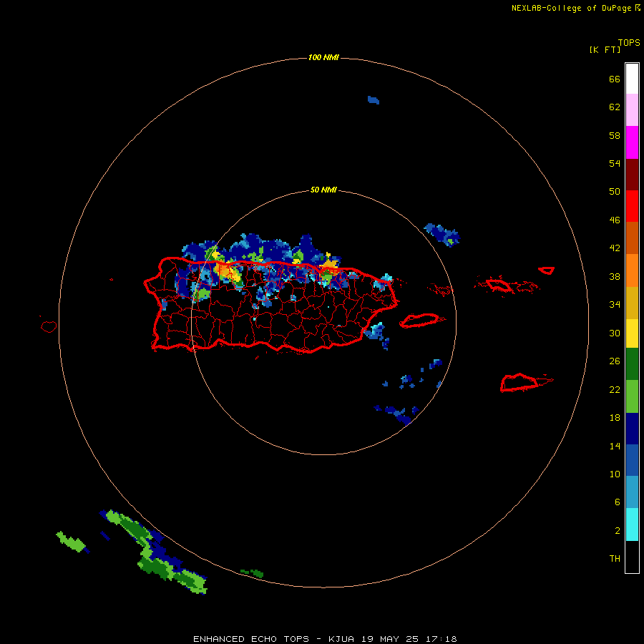
Task: Select the 54 legend value
Action: tap(615, 163)
